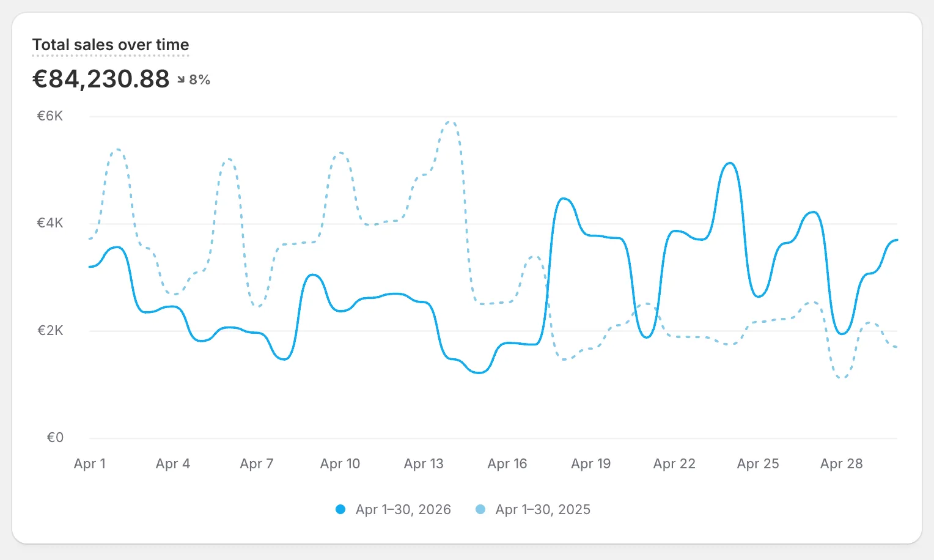Click the Apr 7 x-axis label
Viewport: 934px width, 560px height.
click(257, 463)
